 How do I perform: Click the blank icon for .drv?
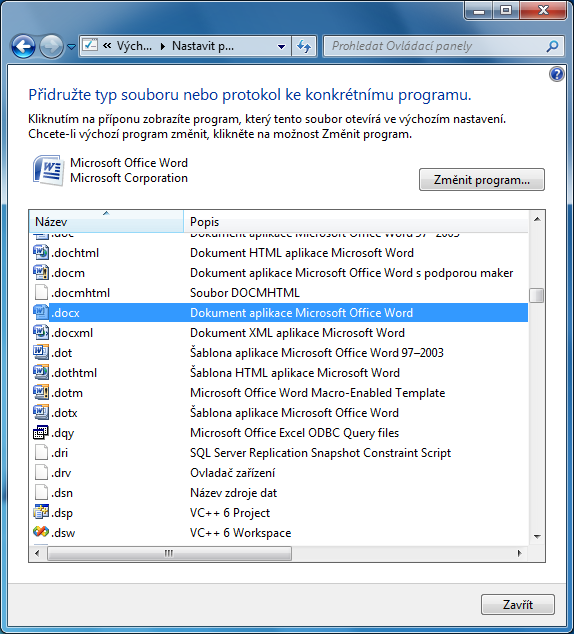[41, 473]
